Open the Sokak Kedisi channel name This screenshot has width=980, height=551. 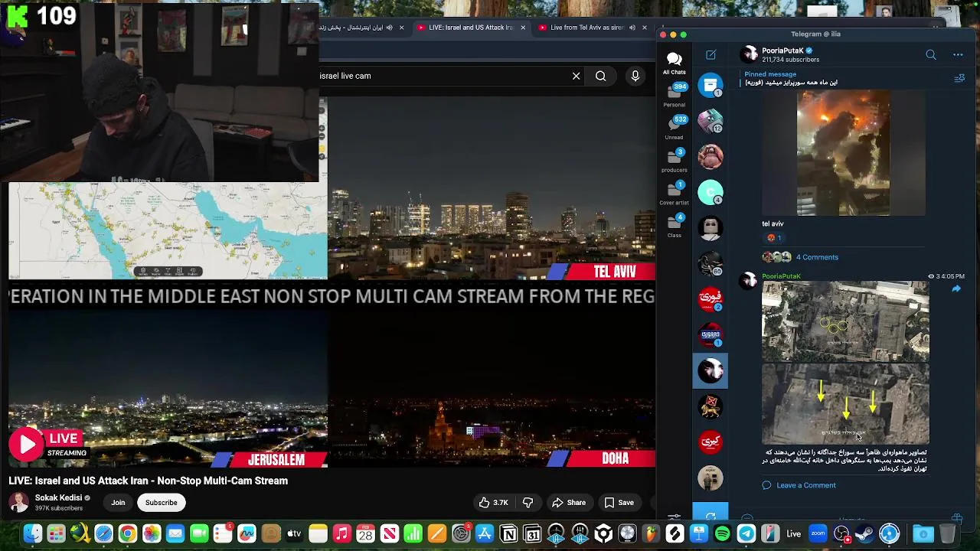click(58, 497)
